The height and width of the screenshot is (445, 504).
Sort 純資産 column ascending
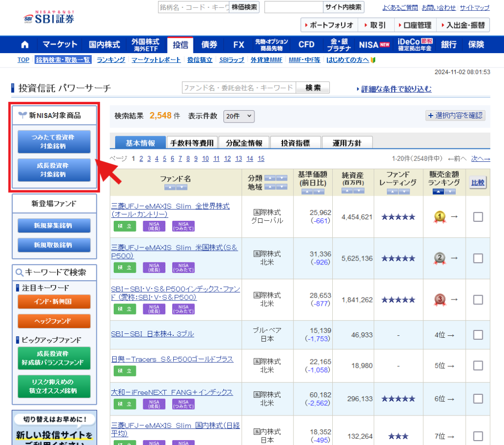point(347,191)
